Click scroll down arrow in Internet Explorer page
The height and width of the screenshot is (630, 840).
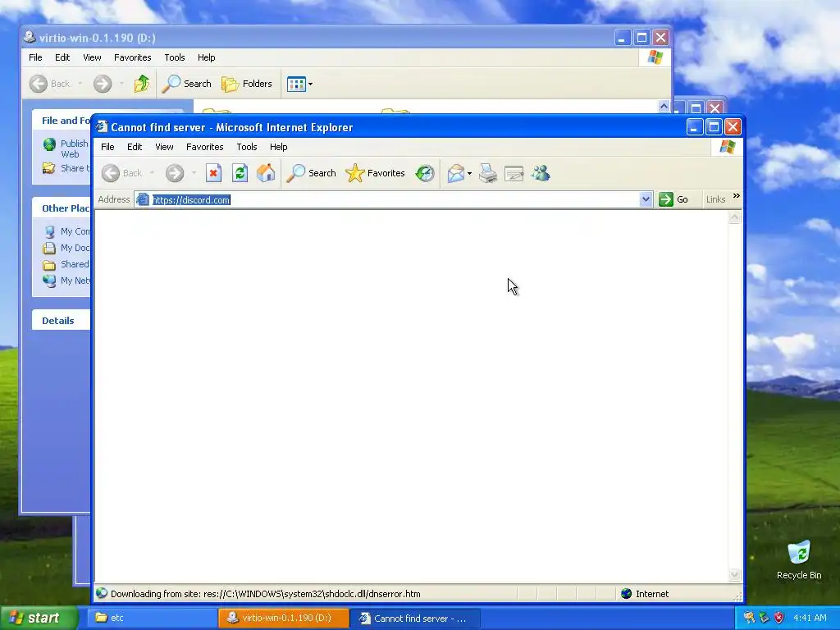pos(734,574)
